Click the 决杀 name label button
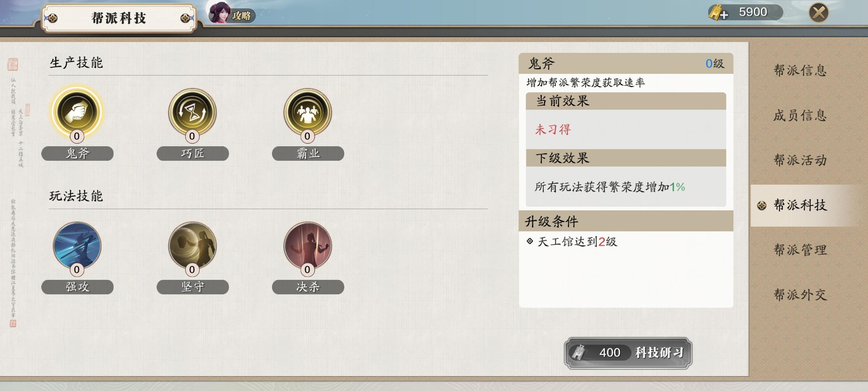The image size is (868, 391). 308,287
